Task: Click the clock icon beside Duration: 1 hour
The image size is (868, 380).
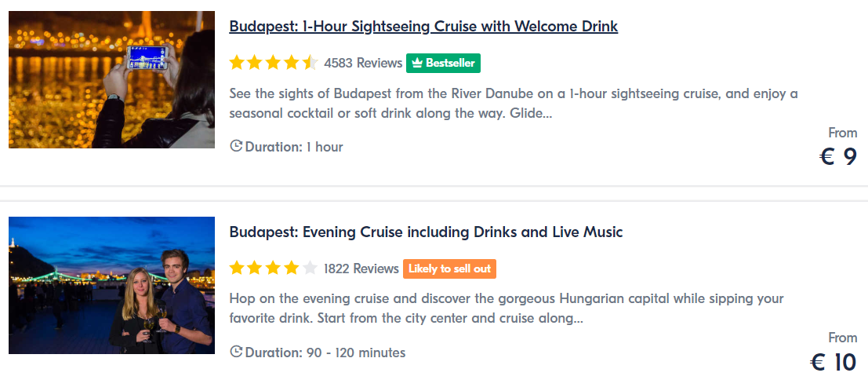Action: click(236, 146)
